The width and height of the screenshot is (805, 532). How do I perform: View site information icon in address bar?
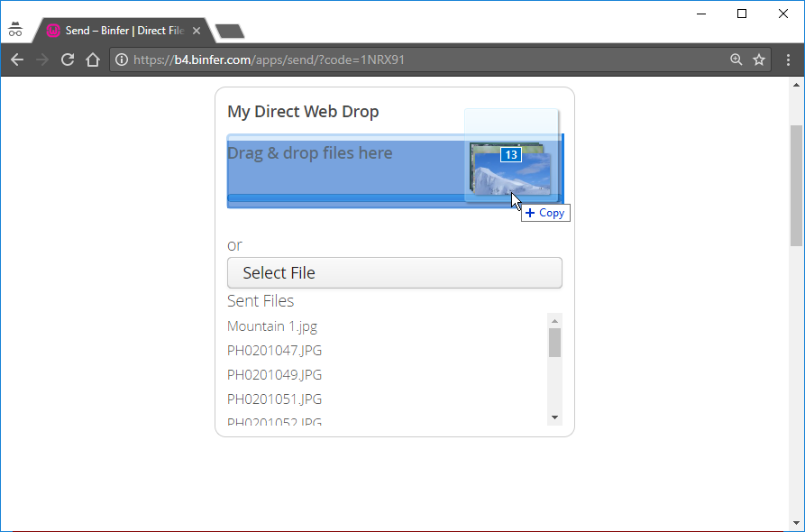[x=122, y=60]
